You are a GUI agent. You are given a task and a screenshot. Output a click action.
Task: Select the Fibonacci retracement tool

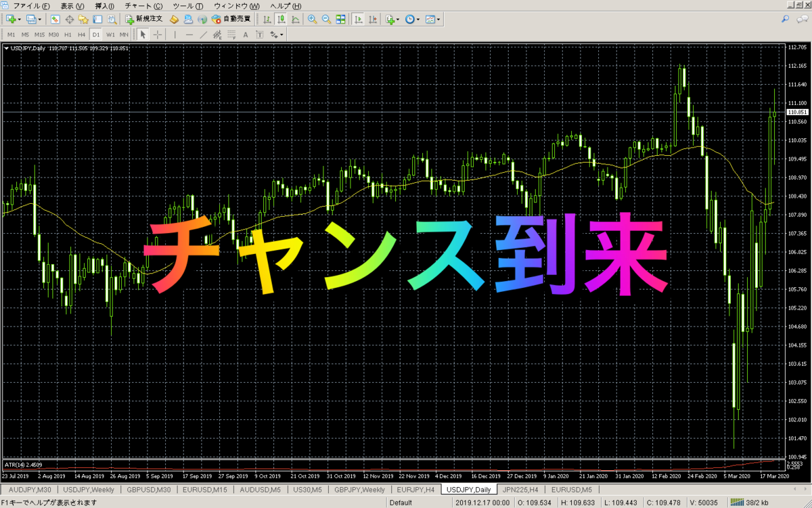click(x=231, y=35)
